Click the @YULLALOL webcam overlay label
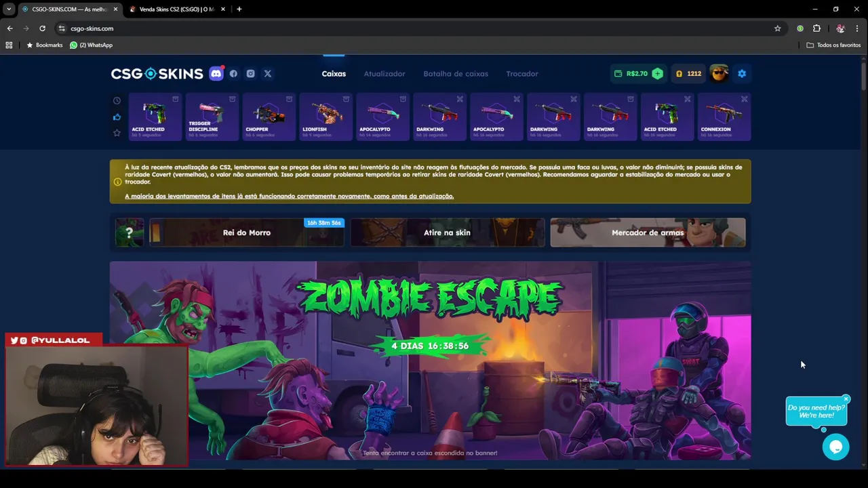868x488 pixels. [x=53, y=340]
